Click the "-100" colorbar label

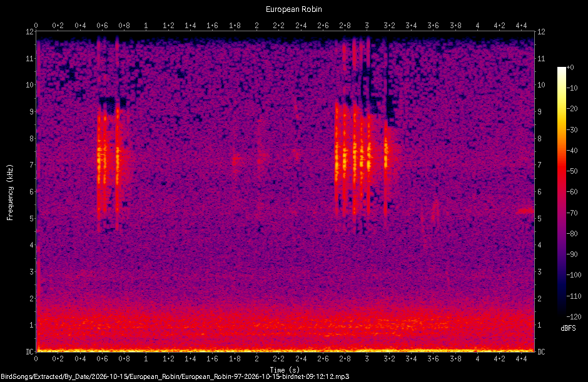574,275
